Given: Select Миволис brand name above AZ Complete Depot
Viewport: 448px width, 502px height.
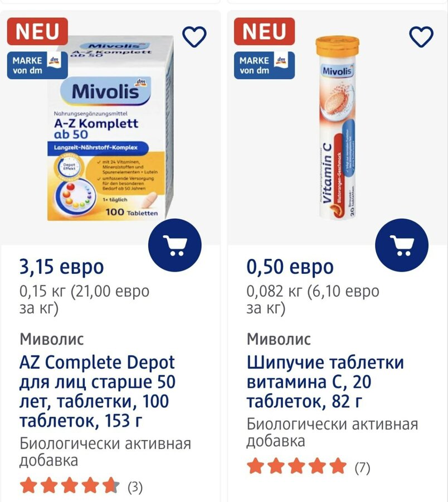Looking at the screenshot, I should [52, 339].
